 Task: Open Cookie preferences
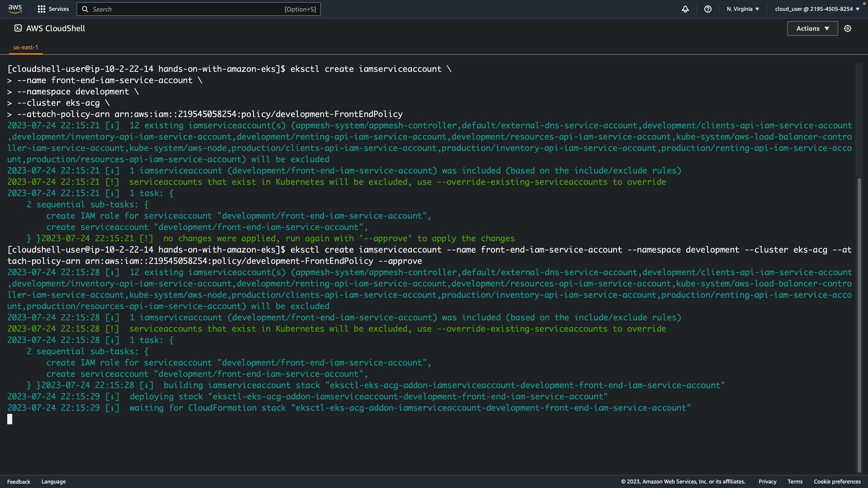(837, 482)
